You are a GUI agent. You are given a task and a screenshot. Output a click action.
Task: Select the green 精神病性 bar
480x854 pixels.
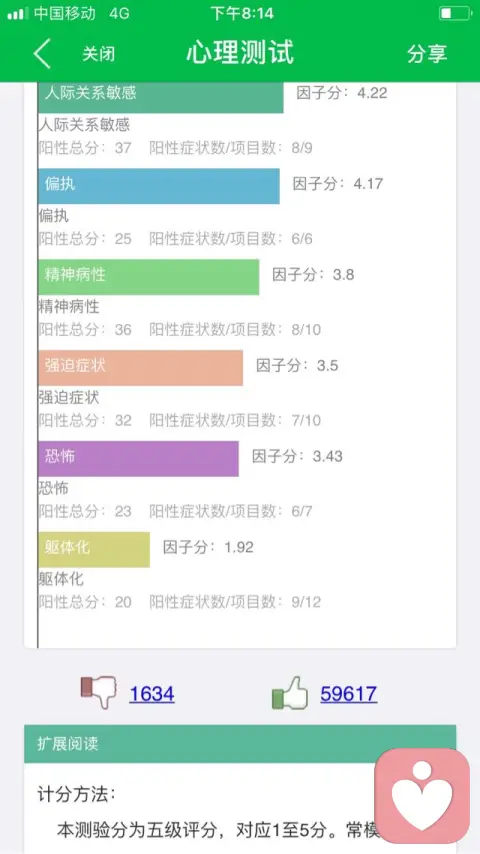149,277
